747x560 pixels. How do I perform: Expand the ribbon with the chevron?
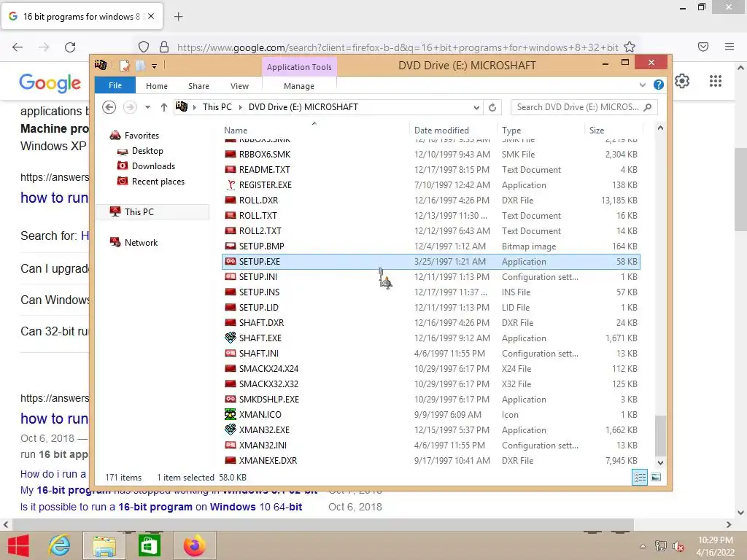(643, 85)
